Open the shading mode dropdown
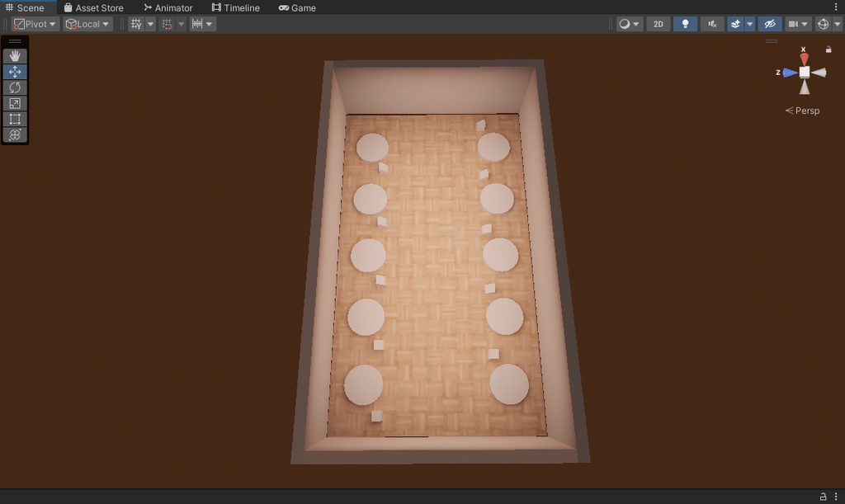This screenshot has width=845, height=504. point(629,24)
